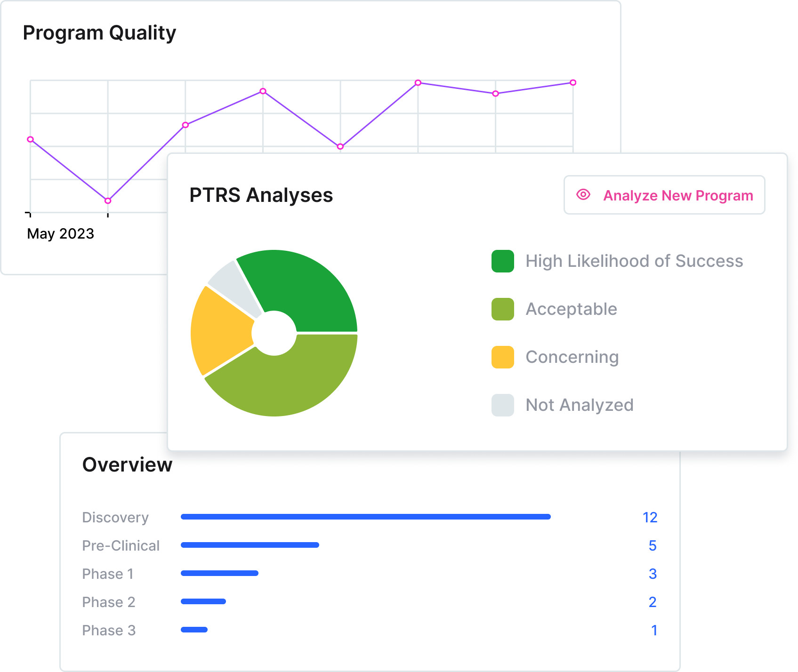Click the Pre-Clinical progress bar

tap(250, 545)
